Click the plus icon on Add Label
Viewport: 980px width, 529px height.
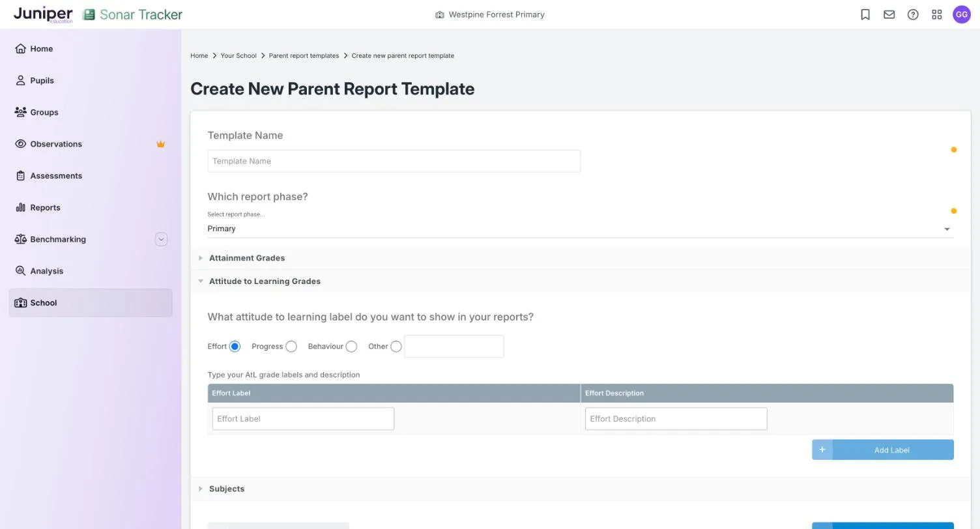(822, 450)
